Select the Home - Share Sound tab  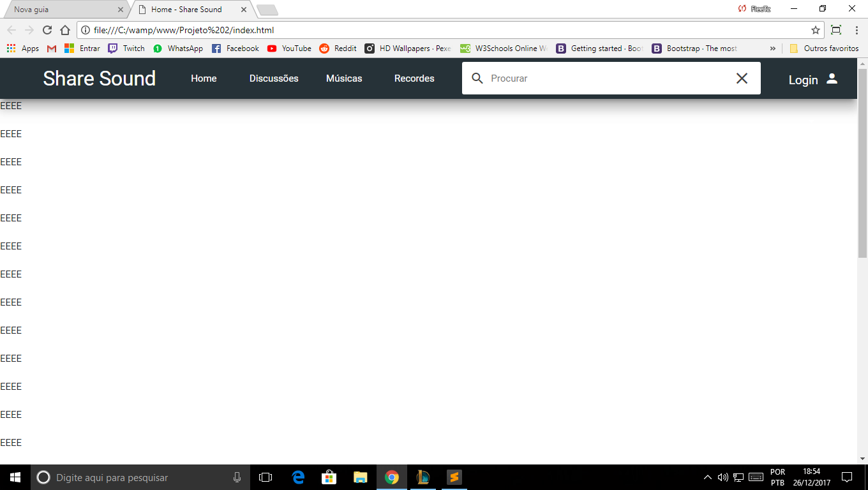pyautogui.click(x=191, y=10)
